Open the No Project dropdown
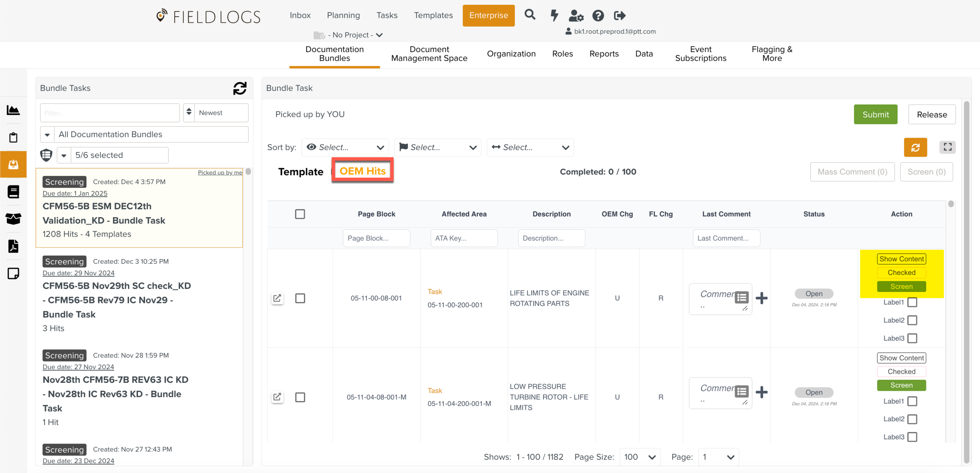 pyautogui.click(x=348, y=35)
